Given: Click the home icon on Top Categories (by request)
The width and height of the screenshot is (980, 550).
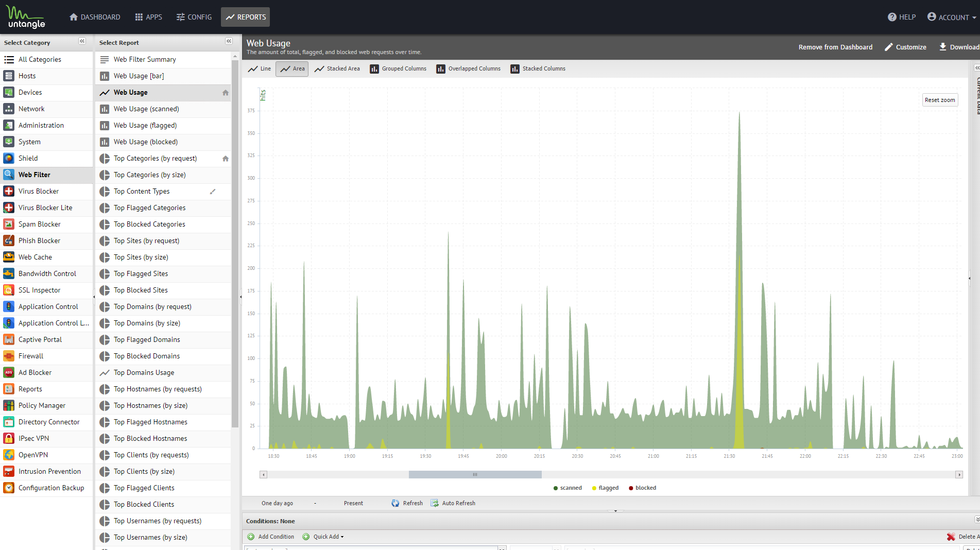Looking at the screenshot, I should coord(225,159).
